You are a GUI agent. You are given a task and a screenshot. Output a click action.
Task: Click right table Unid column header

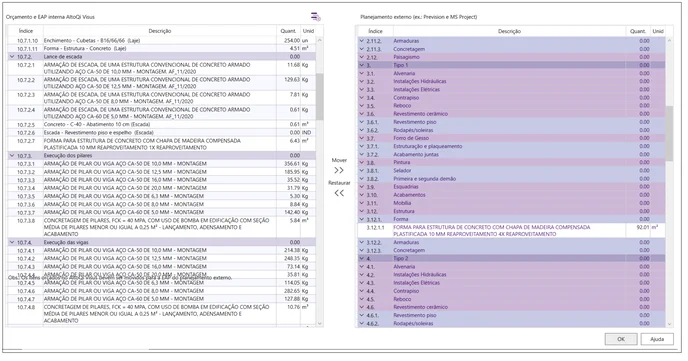click(658, 31)
